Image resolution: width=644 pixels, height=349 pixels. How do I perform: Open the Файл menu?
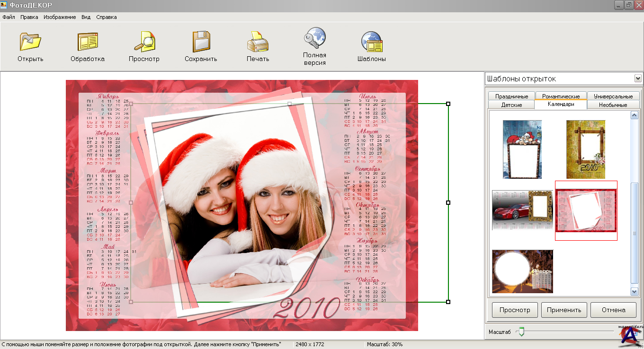point(9,17)
